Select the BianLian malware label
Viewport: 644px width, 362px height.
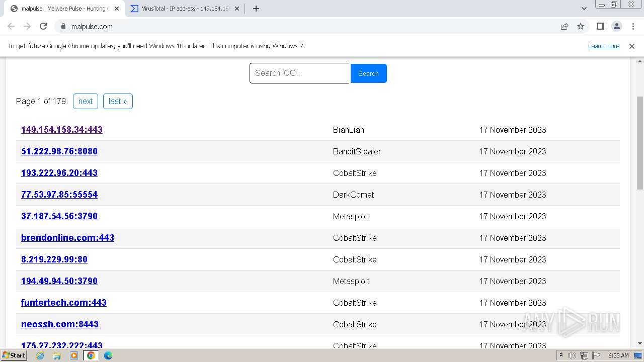tap(349, 130)
